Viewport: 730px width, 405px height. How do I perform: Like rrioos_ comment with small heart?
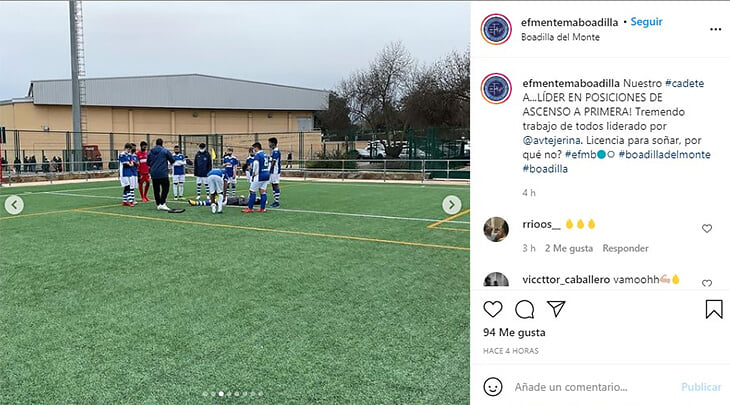click(707, 228)
